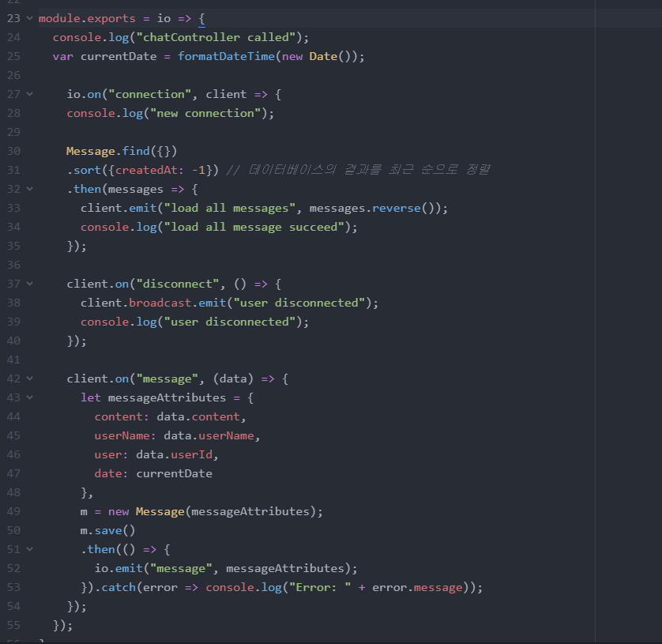Click the "new connection" string

[205, 113]
